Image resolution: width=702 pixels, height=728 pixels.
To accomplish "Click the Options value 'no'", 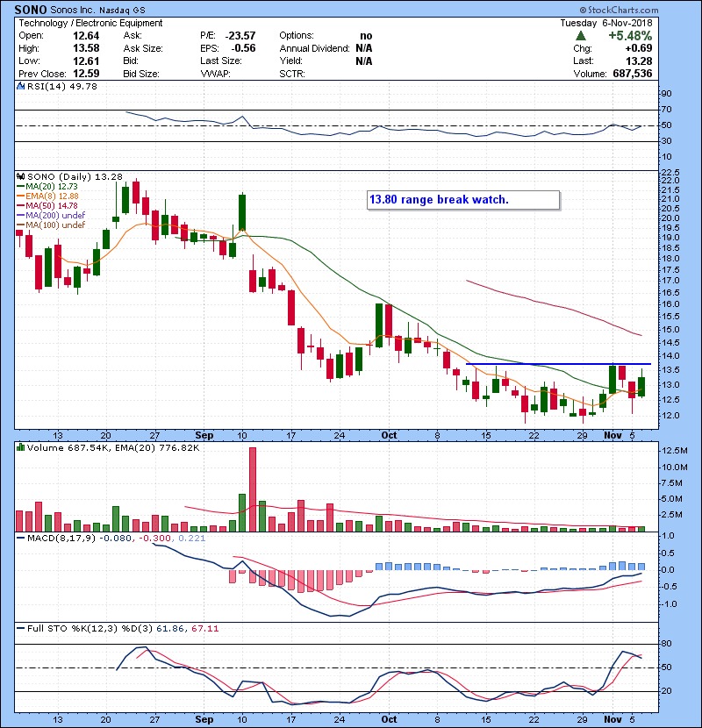I will 366,36.
